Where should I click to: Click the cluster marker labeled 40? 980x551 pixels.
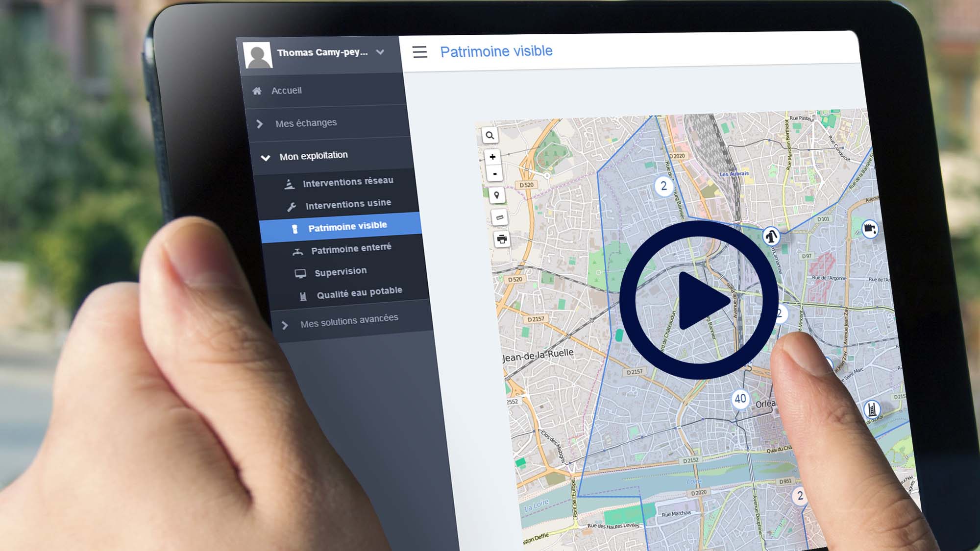click(740, 399)
